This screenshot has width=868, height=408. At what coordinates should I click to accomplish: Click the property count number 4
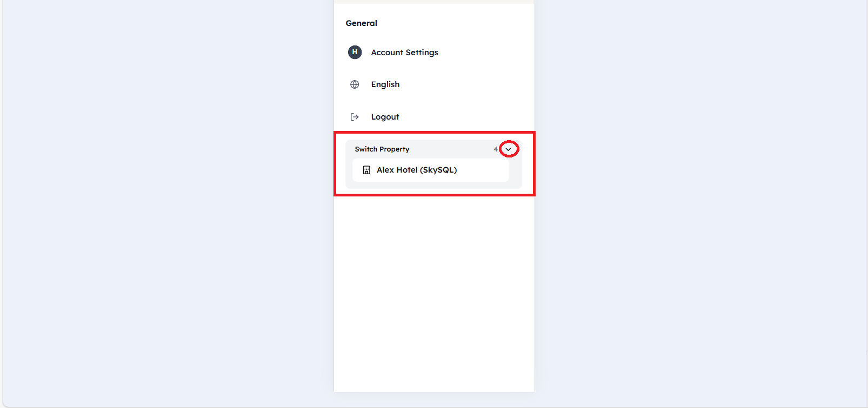[x=496, y=149]
